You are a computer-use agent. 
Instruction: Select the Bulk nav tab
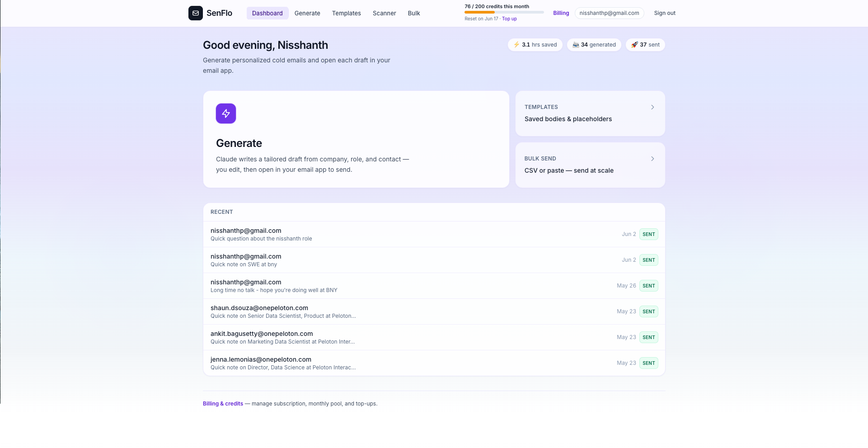(x=414, y=13)
